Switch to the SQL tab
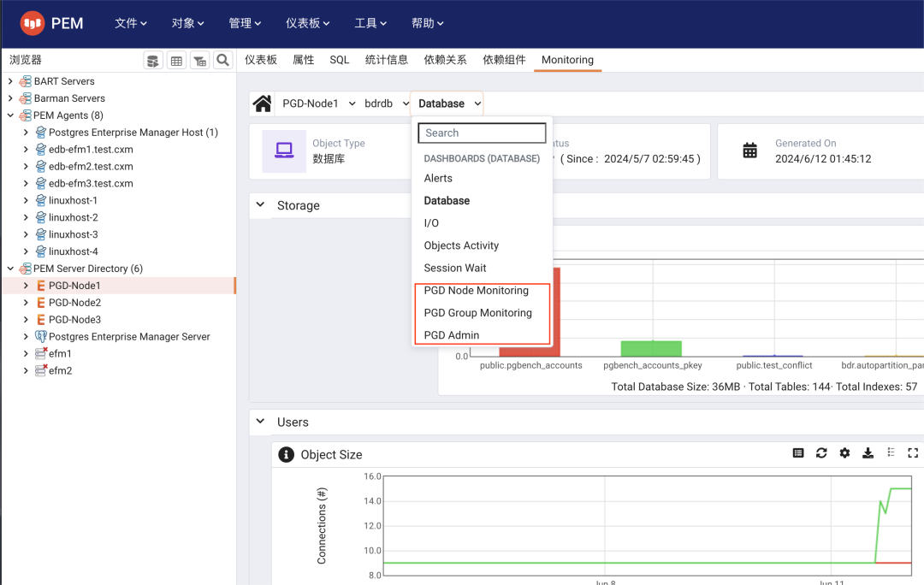The height and width of the screenshot is (585, 924). tap(340, 60)
